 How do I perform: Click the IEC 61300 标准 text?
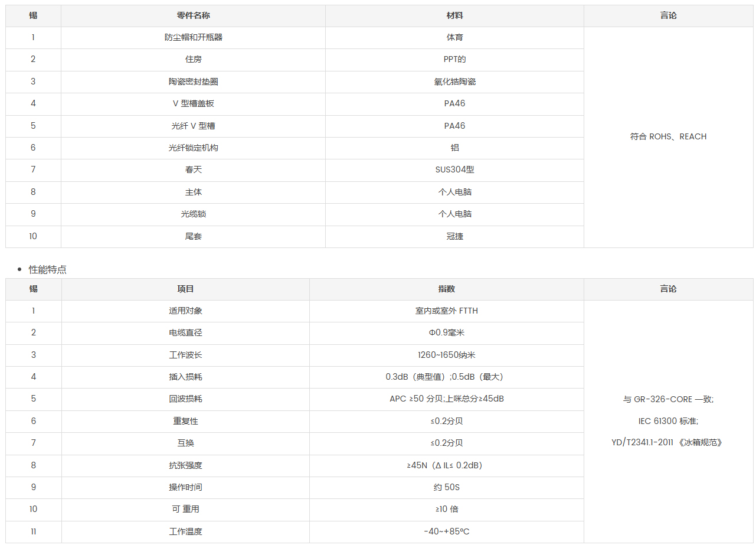click(x=668, y=421)
